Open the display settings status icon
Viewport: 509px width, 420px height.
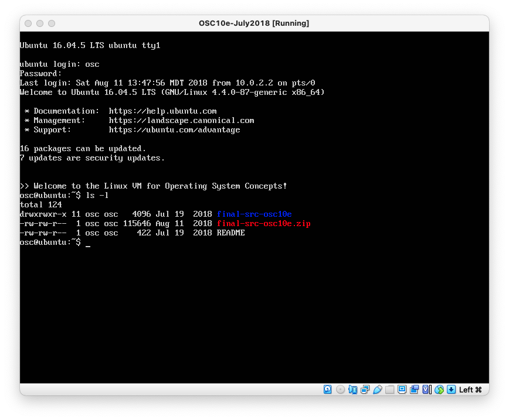point(402,389)
